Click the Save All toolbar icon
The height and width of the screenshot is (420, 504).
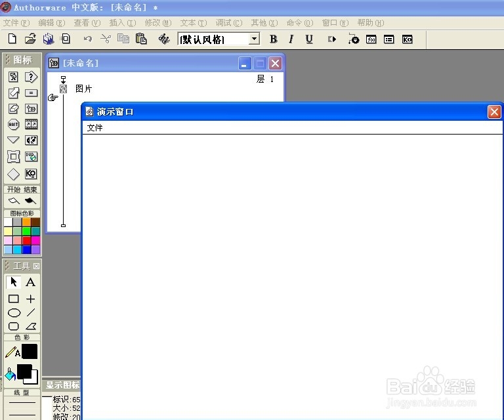[48, 39]
